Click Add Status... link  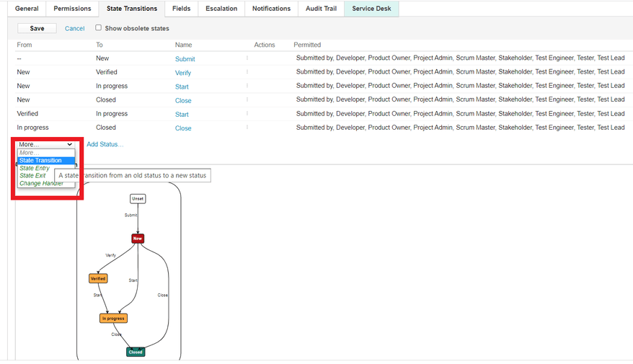[105, 144]
